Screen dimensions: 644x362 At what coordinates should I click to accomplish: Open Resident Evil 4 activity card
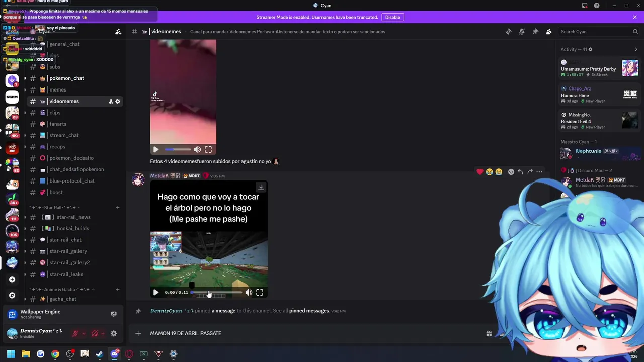point(599,121)
